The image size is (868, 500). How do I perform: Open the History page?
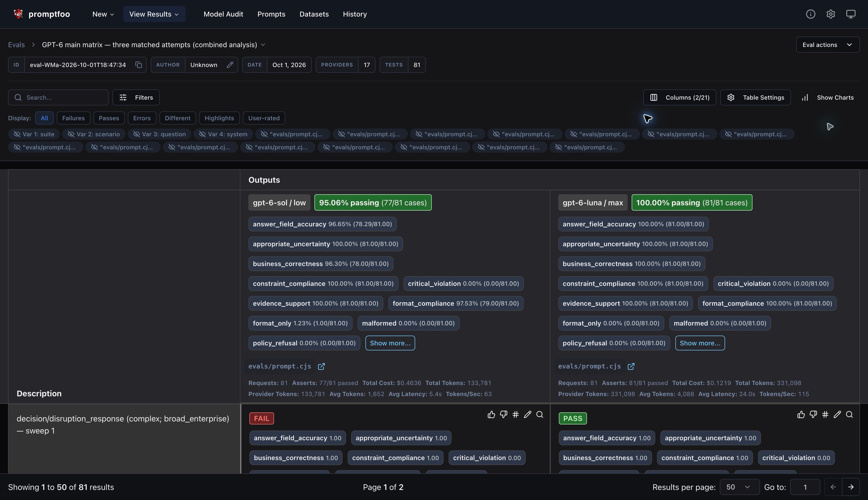(x=355, y=14)
